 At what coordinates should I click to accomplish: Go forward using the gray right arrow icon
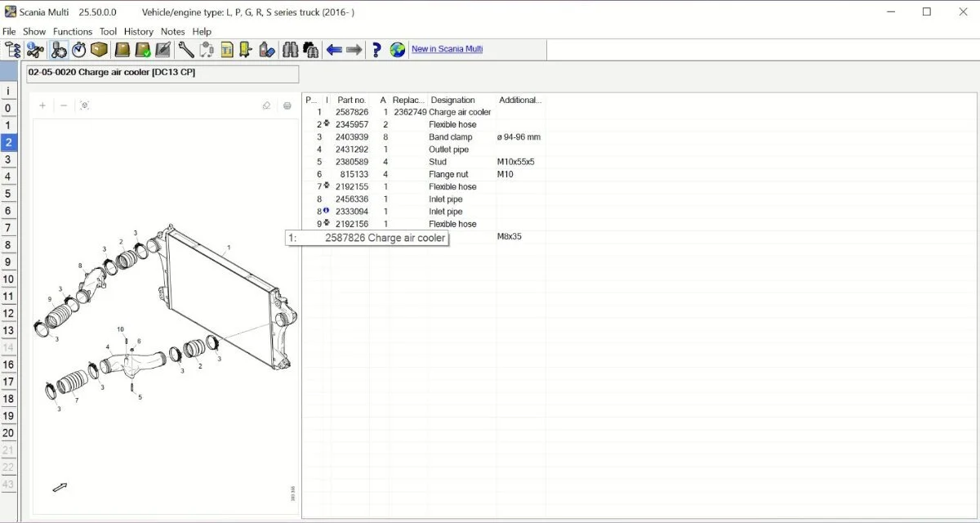pos(353,49)
